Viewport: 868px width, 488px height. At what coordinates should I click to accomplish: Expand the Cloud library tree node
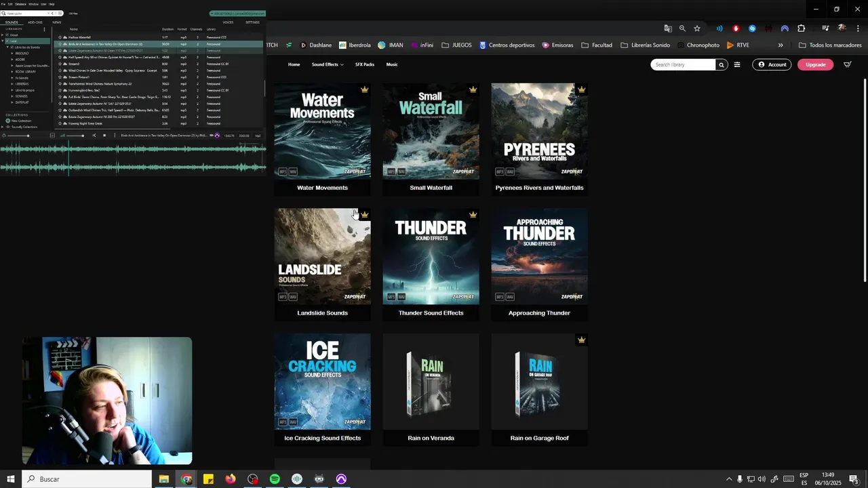[x=3, y=35]
